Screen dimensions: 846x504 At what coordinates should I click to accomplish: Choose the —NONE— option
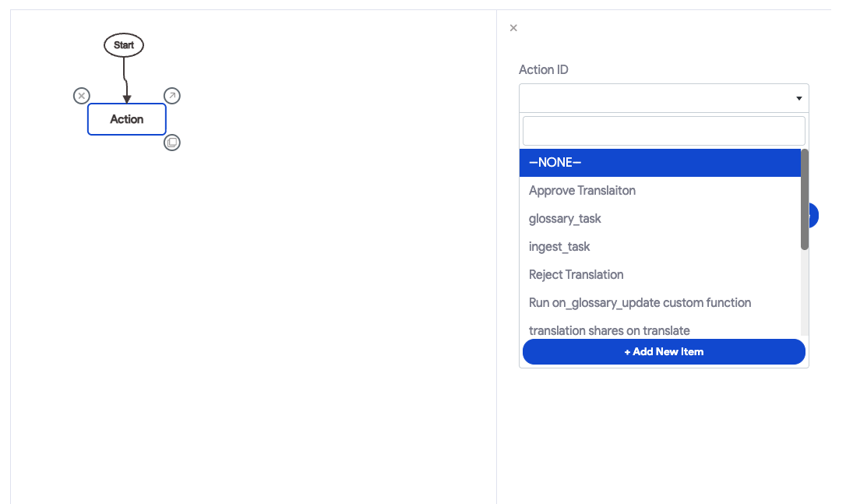click(x=661, y=163)
